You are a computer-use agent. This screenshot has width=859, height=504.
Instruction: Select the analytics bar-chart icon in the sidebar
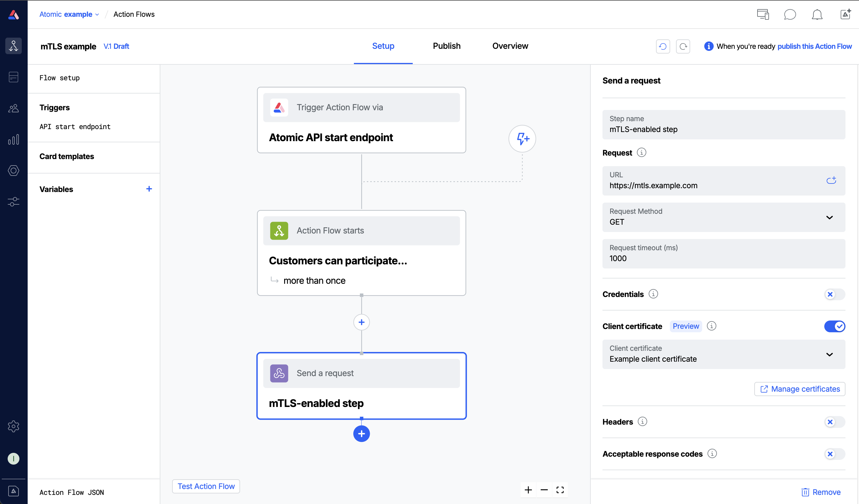(x=14, y=139)
